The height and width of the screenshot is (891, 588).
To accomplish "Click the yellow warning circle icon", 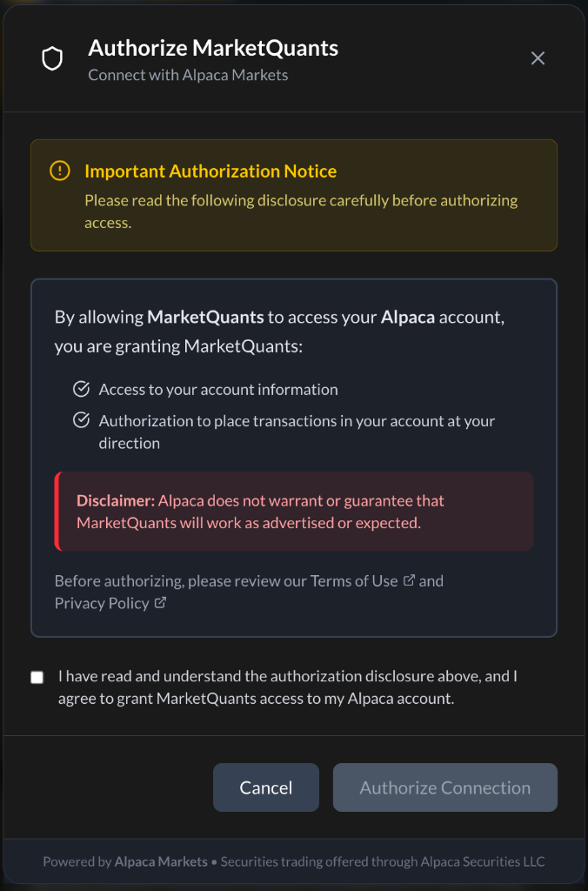I will (x=59, y=171).
